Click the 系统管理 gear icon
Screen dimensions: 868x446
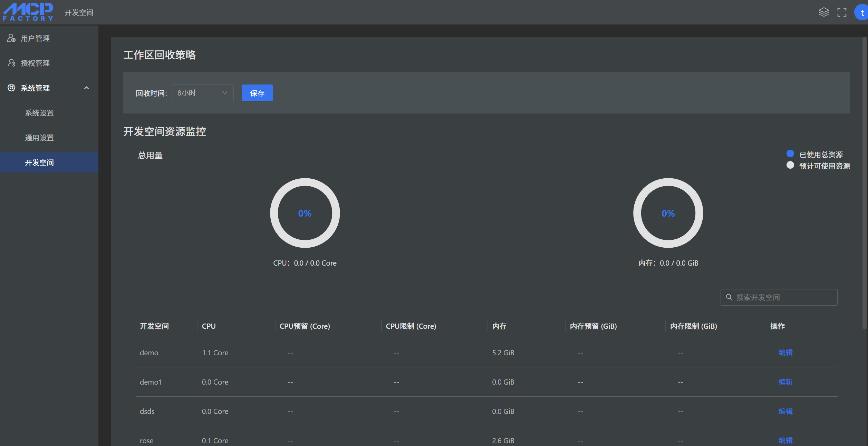click(11, 88)
